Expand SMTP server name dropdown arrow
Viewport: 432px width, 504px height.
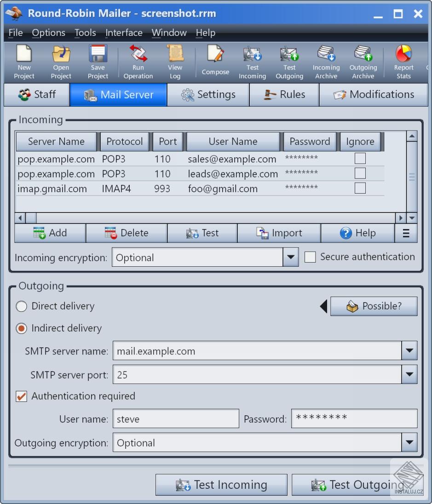tap(409, 350)
